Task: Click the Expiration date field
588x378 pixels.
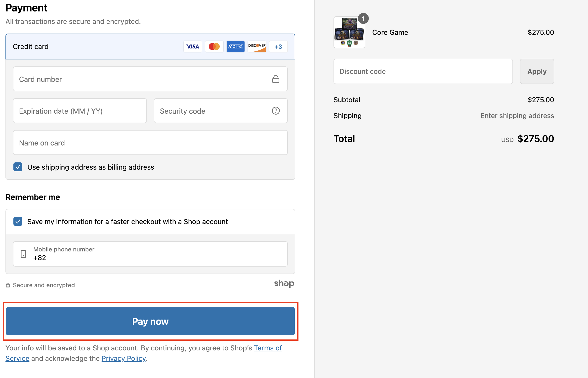Action: [80, 111]
